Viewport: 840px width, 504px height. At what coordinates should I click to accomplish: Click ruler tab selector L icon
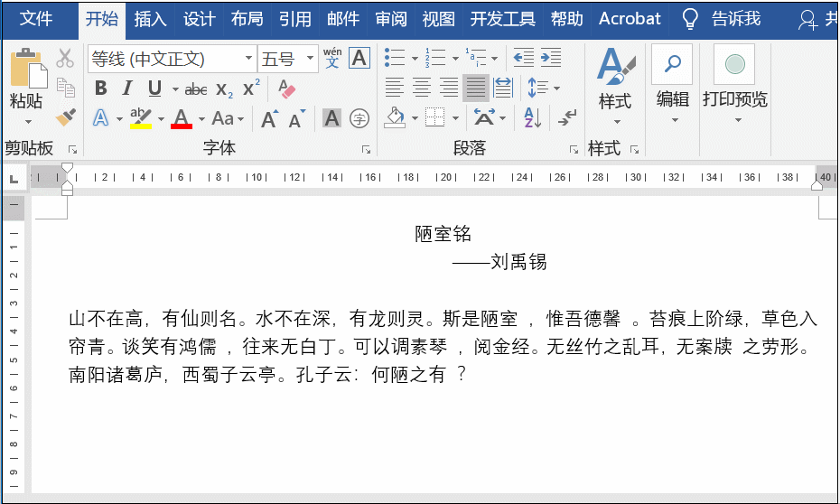[x=14, y=178]
